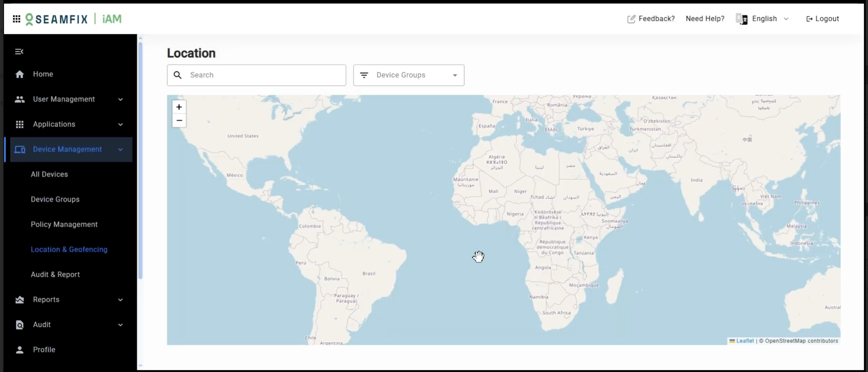
Task: Zoom in the map with plus button
Action: coord(179,107)
